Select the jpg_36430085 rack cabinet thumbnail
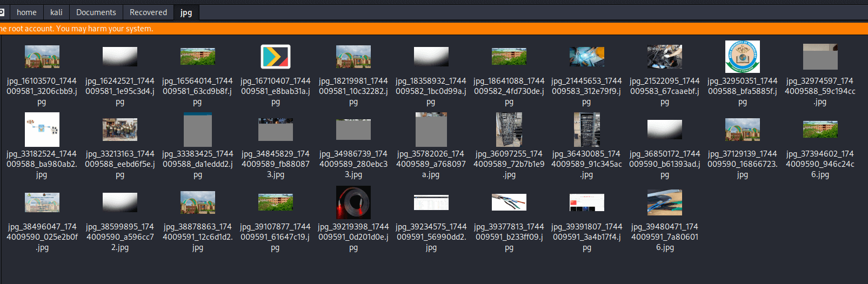 pyautogui.click(x=586, y=130)
